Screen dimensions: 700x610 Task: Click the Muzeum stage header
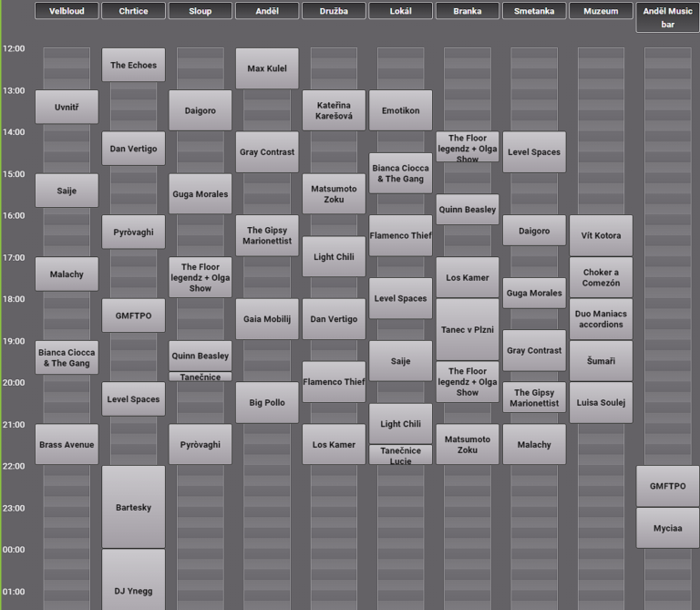601,11
